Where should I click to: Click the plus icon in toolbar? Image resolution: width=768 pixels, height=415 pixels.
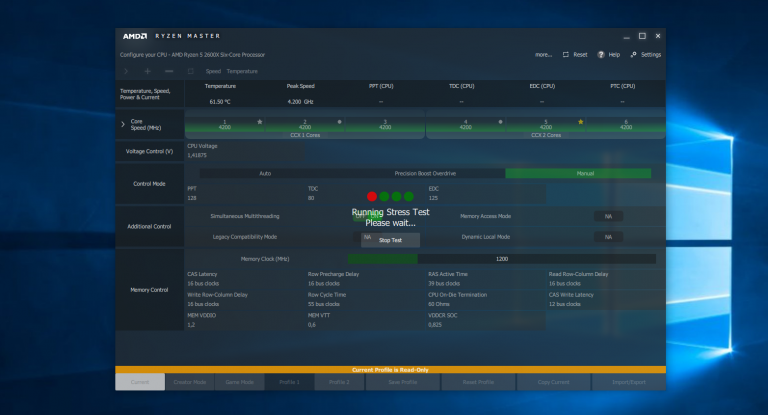pyautogui.click(x=147, y=71)
